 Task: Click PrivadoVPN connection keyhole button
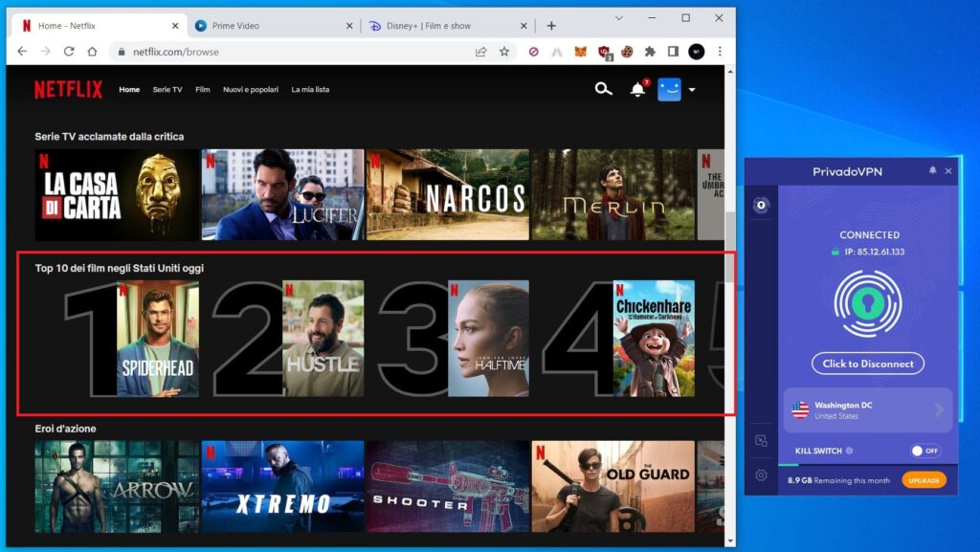click(867, 303)
